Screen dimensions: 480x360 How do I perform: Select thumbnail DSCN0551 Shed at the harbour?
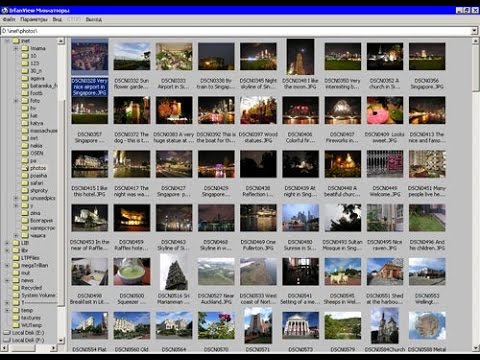[385, 271]
